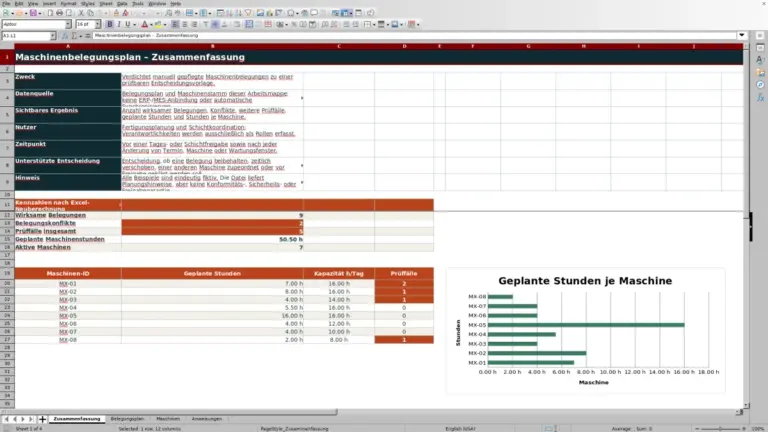Click the 50.50 h planned hours cell
This screenshot has width=768, height=432.
[212, 240]
